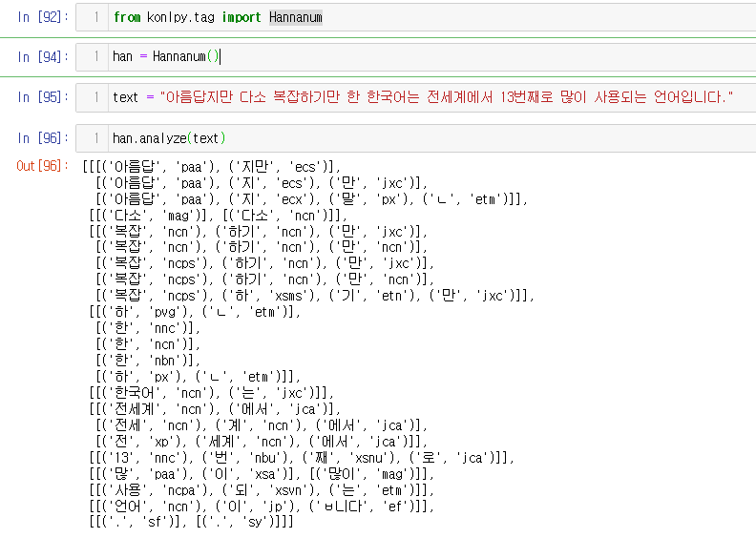
Task: Select the In [95] prompt label
Action: tap(42, 97)
